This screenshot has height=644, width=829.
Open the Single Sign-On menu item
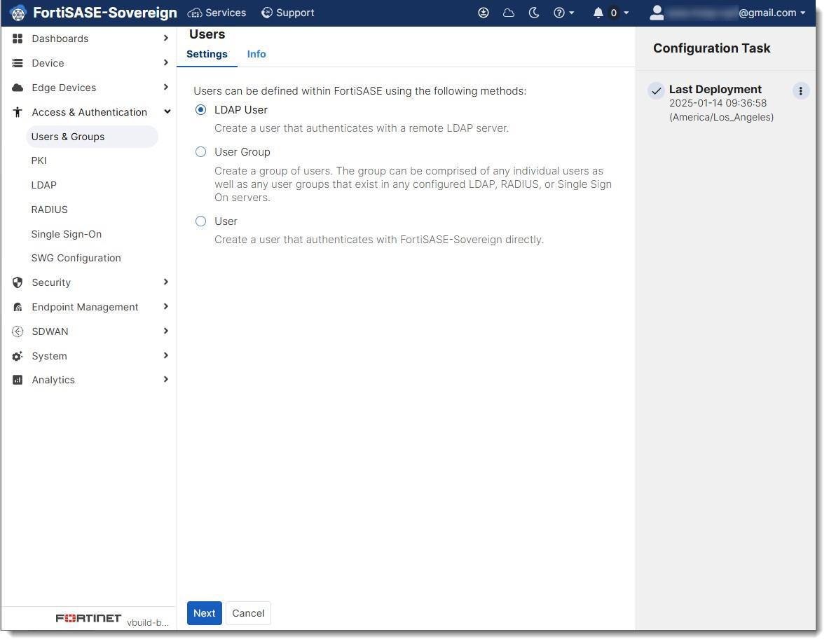[67, 234]
